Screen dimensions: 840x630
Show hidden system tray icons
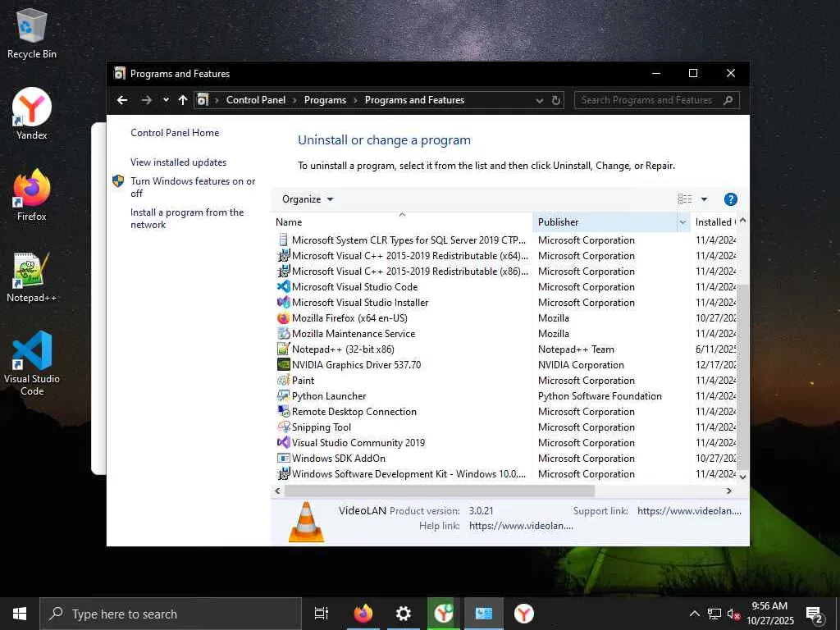pos(694,614)
